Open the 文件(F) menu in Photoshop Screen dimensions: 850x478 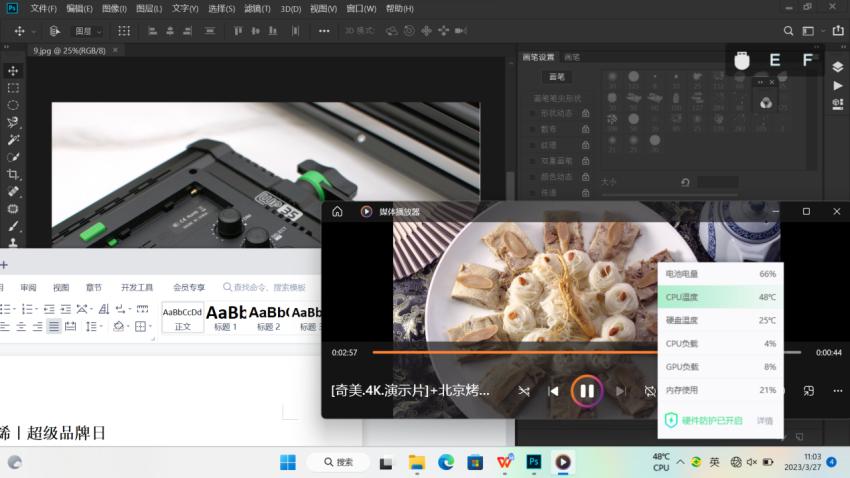point(43,9)
